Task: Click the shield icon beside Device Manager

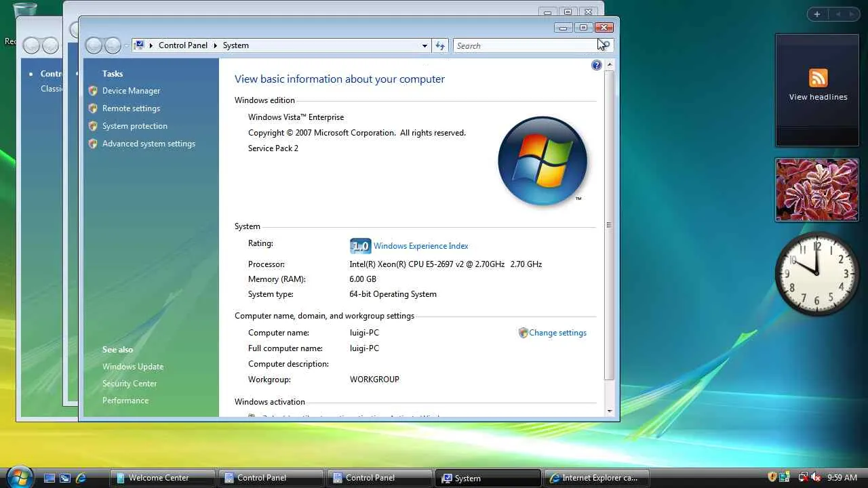Action: point(93,91)
